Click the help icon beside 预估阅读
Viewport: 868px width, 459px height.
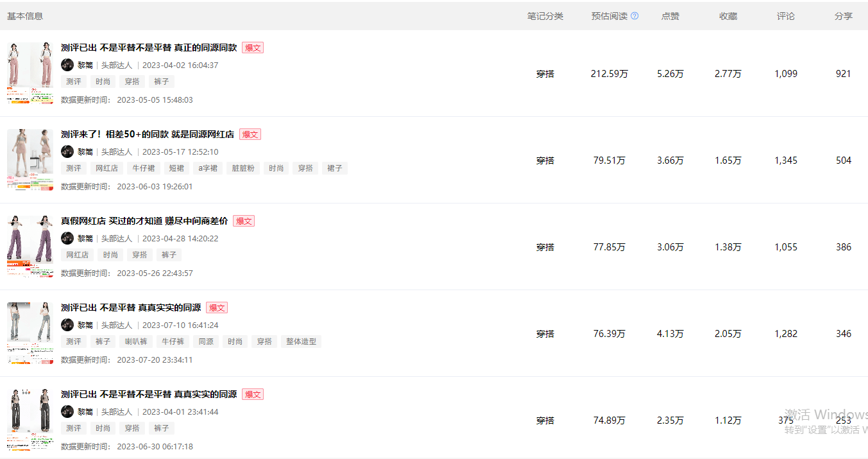634,16
